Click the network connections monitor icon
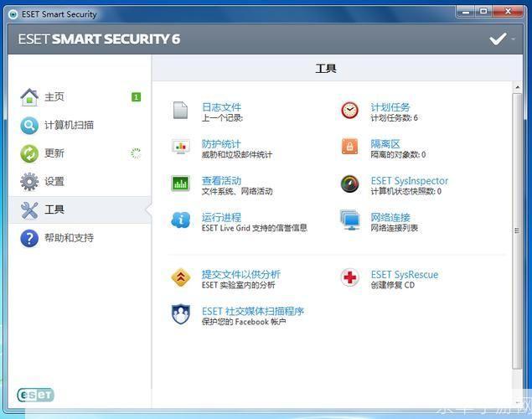 tap(350, 220)
